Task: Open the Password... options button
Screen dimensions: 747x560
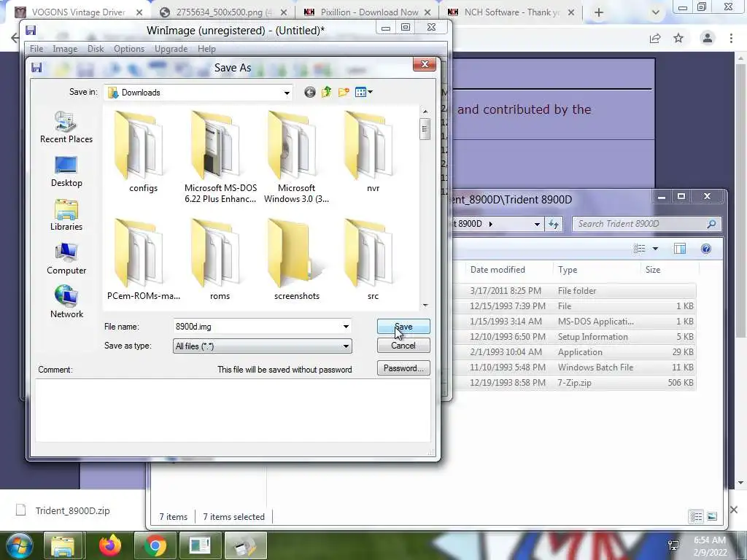Action: click(x=403, y=368)
